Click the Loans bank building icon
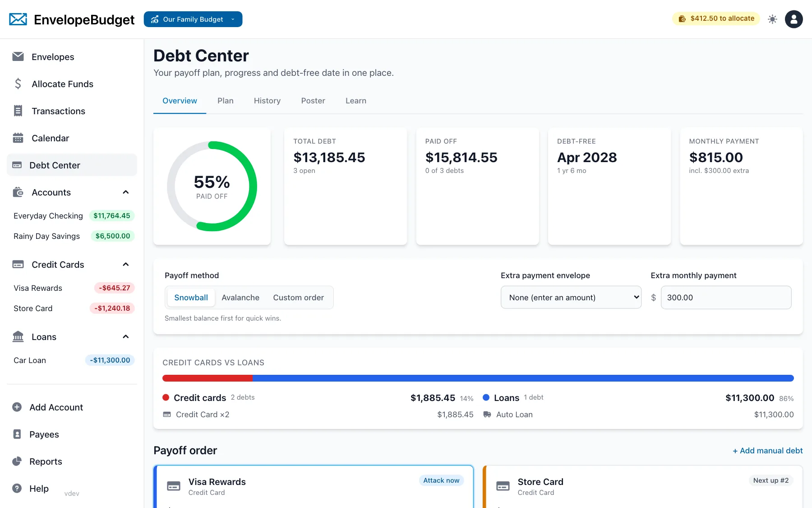The width and height of the screenshot is (812, 508). pos(18,336)
